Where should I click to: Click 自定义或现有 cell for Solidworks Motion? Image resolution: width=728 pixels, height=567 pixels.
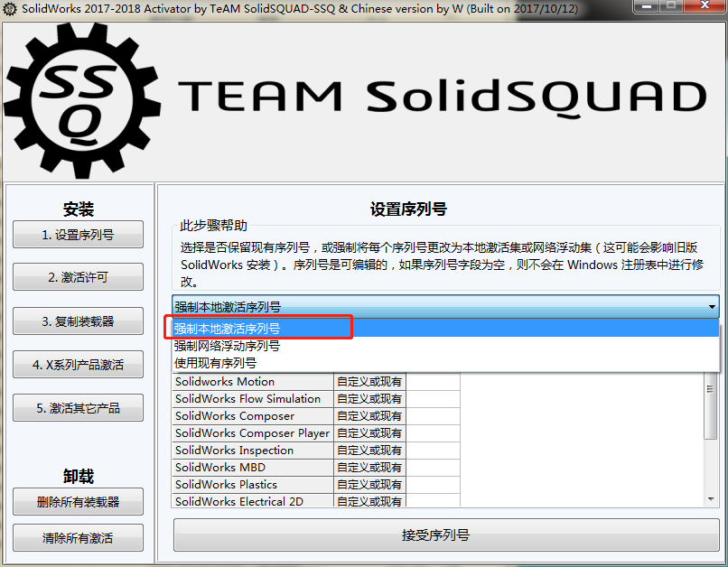coord(369,382)
